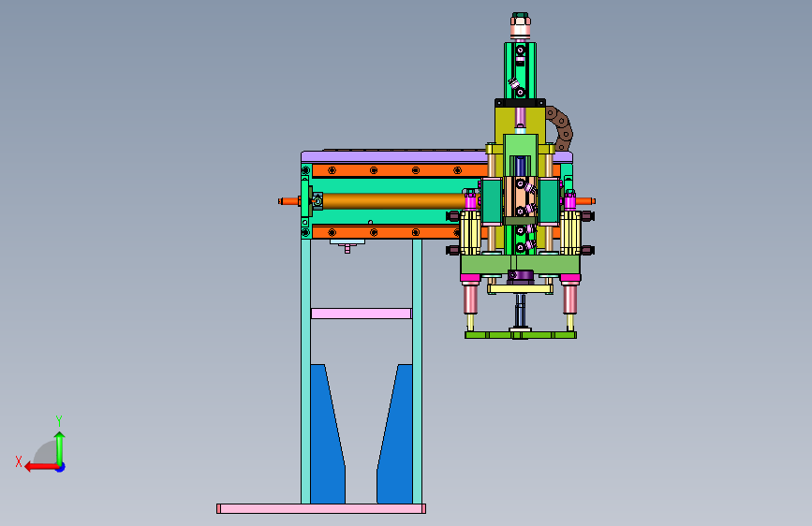Click the blue Z axis ball of the triad
This screenshot has width=812, height=526.
[x=61, y=467]
